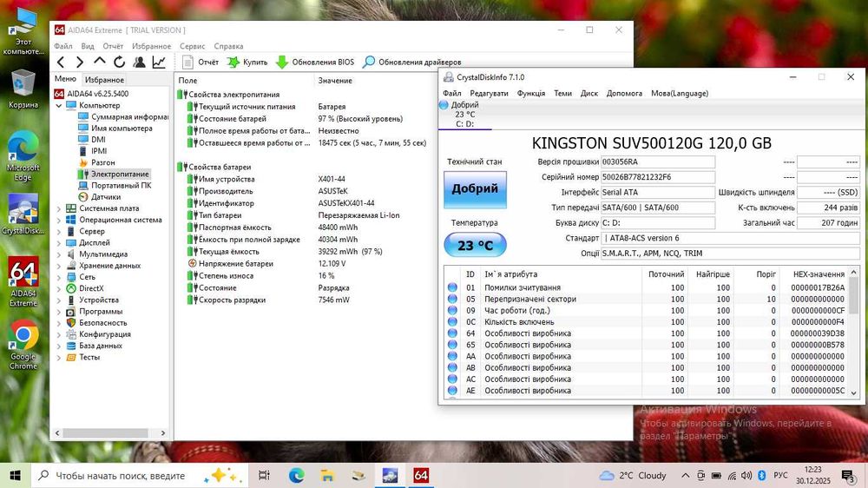Switch to the Меню tab

[65, 79]
